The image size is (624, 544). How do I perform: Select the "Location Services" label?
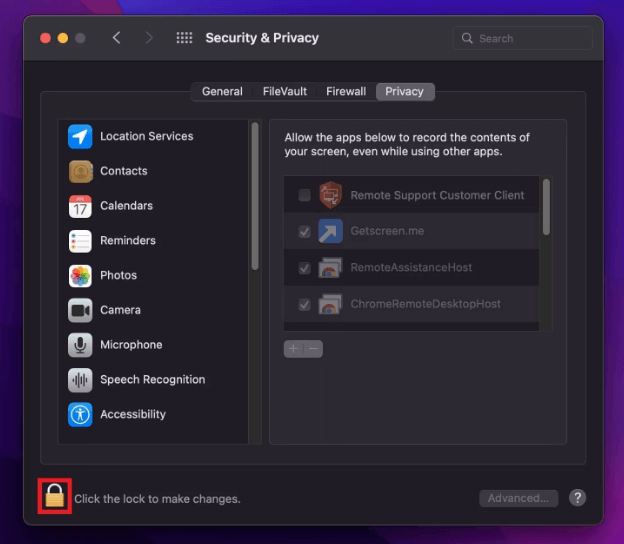coord(146,136)
